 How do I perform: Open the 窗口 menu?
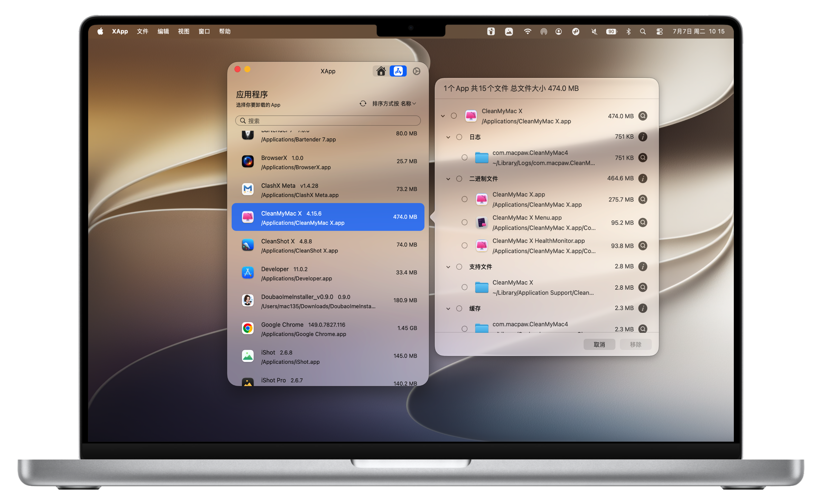pyautogui.click(x=204, y=31)
